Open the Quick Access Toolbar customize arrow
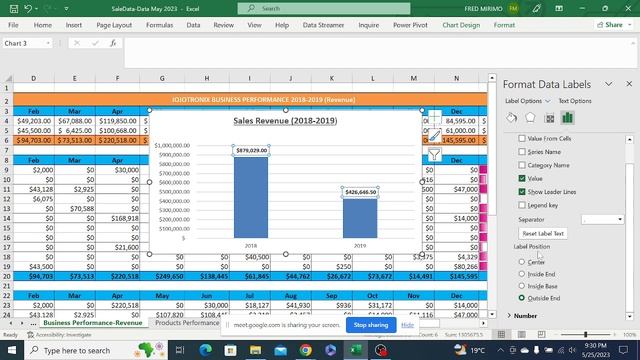The height and width of the screenshot is (360, 640). click(66, 9)
